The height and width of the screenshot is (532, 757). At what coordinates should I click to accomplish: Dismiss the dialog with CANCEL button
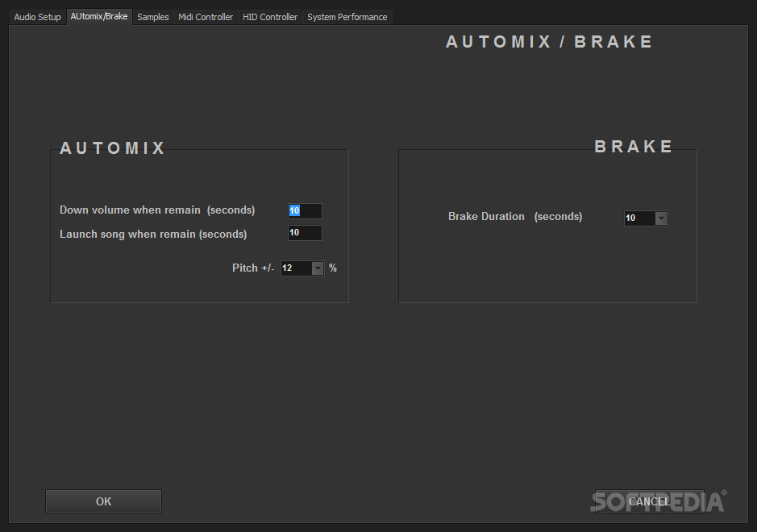click(x=649, y=501)
